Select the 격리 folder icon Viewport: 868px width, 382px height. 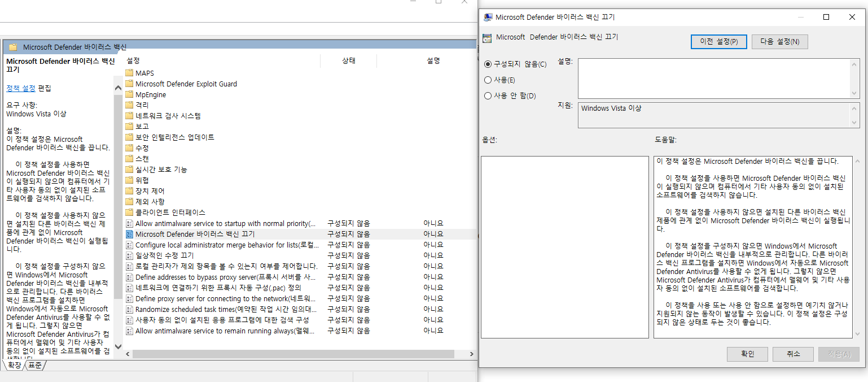coord(129,105)
